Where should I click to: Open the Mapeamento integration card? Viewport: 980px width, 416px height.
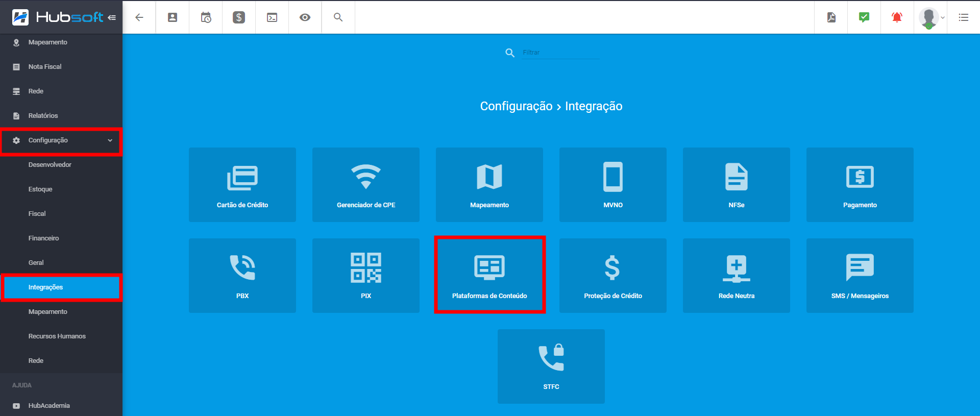[489, 185]
